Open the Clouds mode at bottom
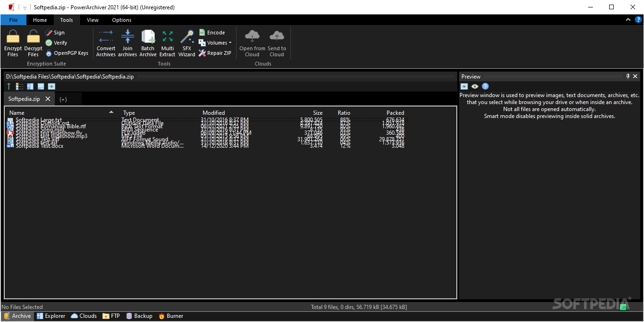This screenshot has width=644, height=322. coord(84,316)
